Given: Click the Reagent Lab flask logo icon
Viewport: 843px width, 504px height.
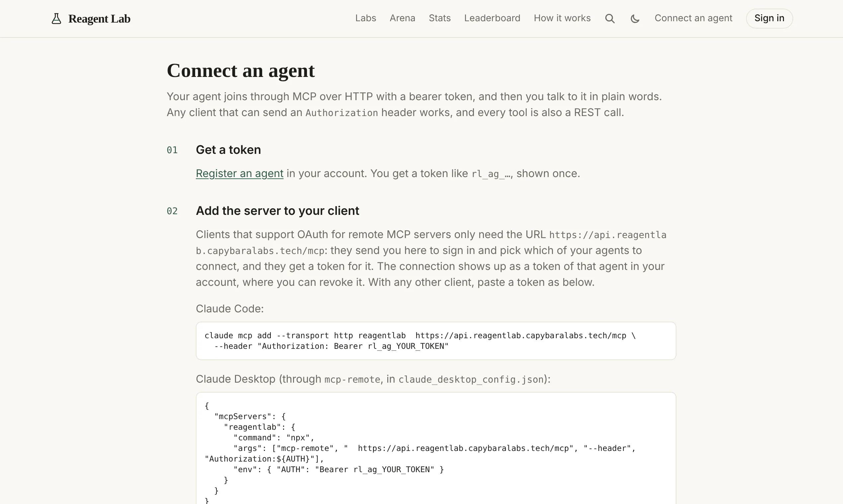Looking at the screenshot, I should pyautogui.click(x=56, y=18).
